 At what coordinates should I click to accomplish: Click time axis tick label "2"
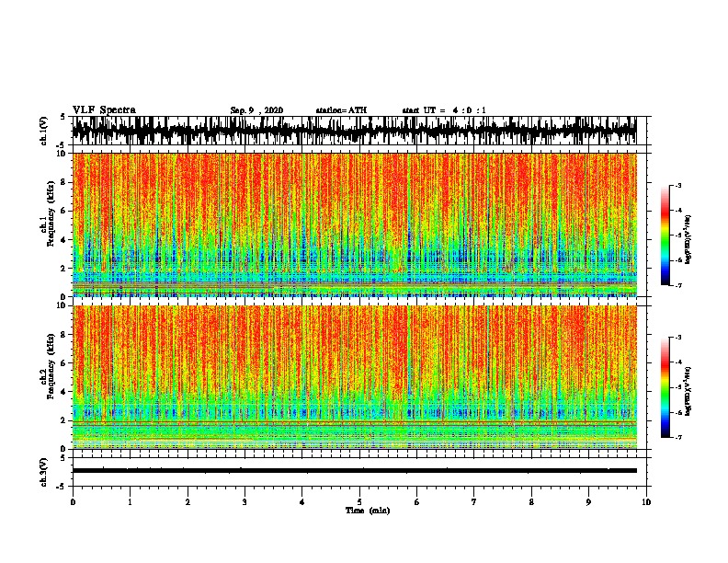point(188,502)
